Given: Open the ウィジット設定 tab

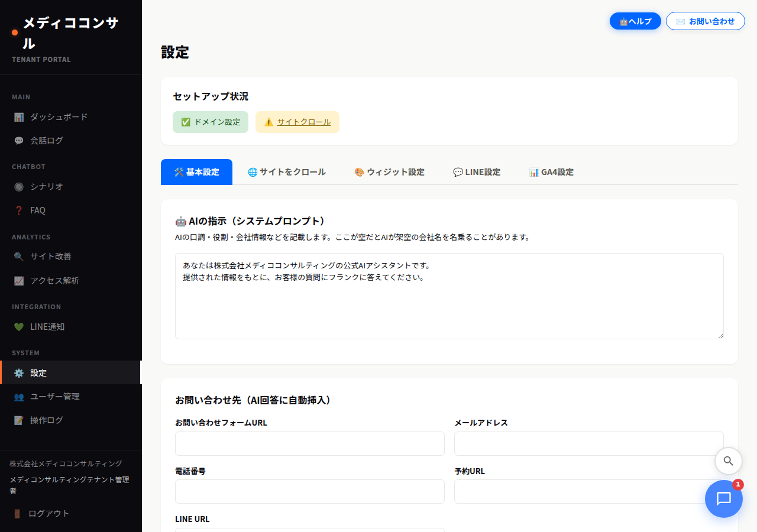Looking at the screenshot, I should click(x=389, y=172).
